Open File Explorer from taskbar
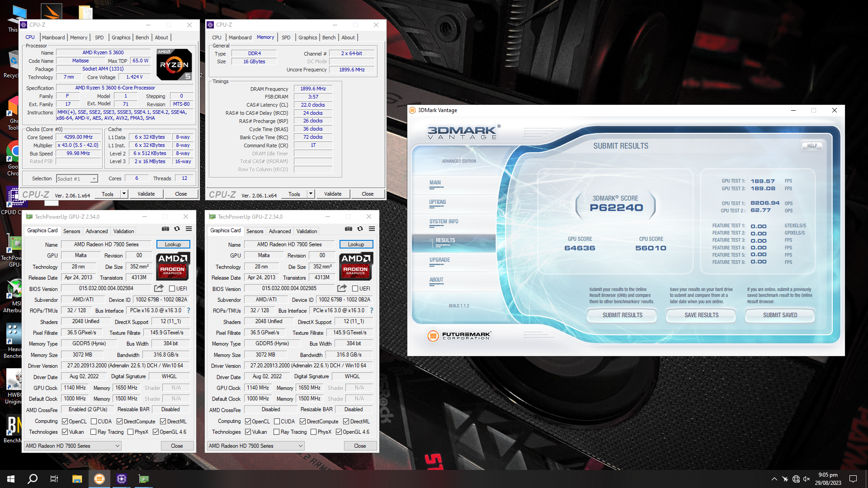Screen dimensions: 868x488 point(77,479)
